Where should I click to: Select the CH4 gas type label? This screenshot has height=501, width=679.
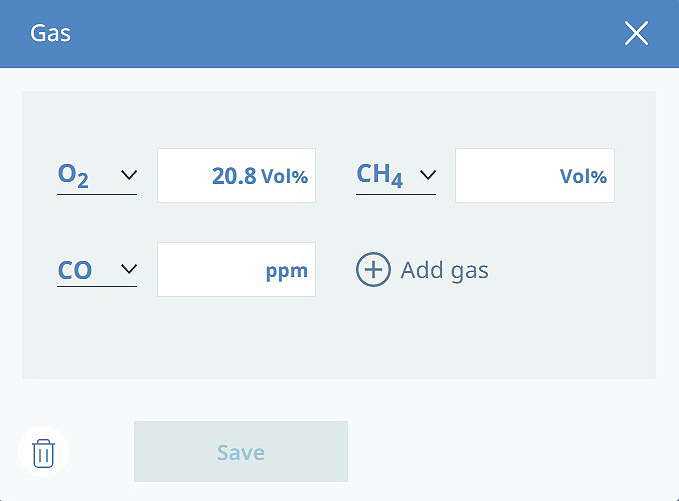tap(380, 175)
